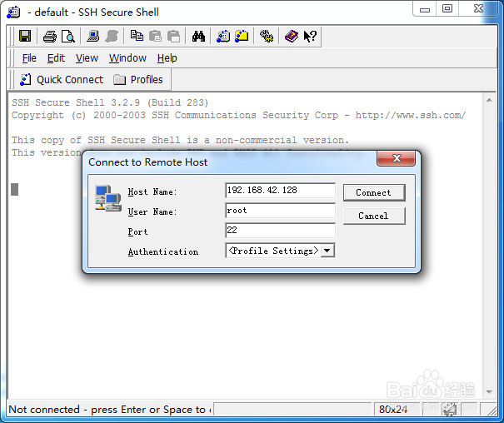Screen dimensions: 504x423
Task: Click the Authentication label
Action: [x=163, y=251]
